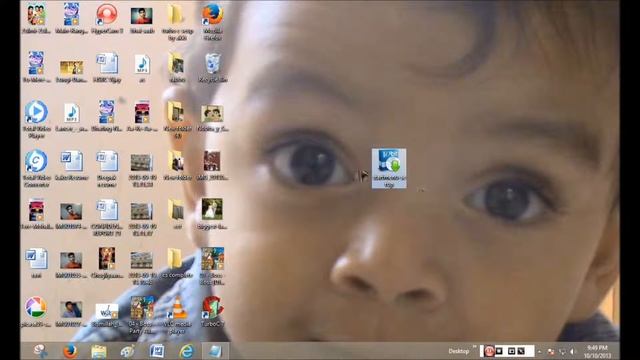The height and width of the screenshot is (360, 640).
Task: Select the golden video thumbnail file
Action: tap(71, 70)
